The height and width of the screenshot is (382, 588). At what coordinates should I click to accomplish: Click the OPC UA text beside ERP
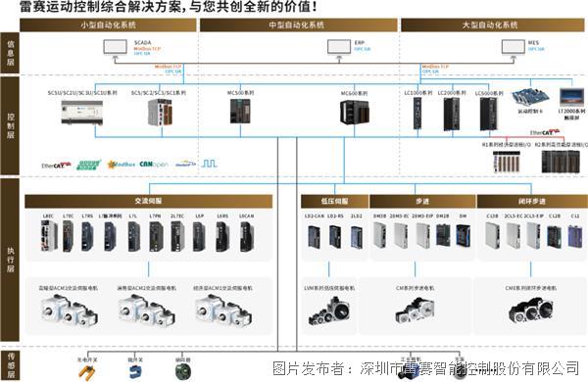pyautogui.click(x=362, y=49)
